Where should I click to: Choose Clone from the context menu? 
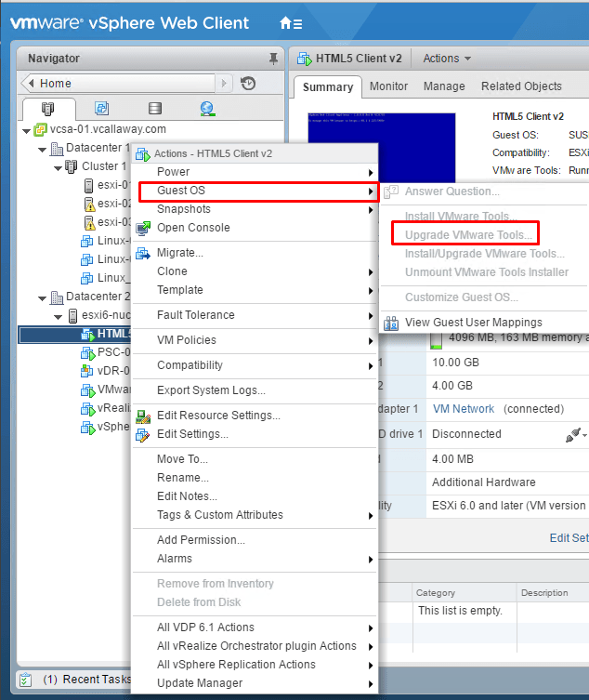coord(255,271)
